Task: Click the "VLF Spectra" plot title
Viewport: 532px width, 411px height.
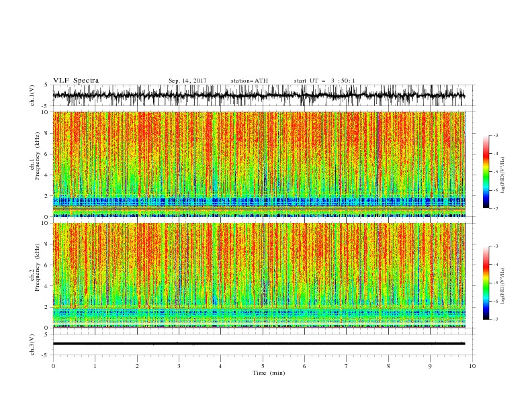Action: click(x=76, y=81)
